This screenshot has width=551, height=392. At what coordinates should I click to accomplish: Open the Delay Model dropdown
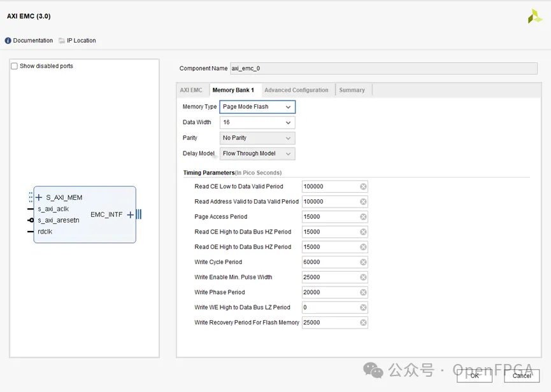[x=257, y=153]
